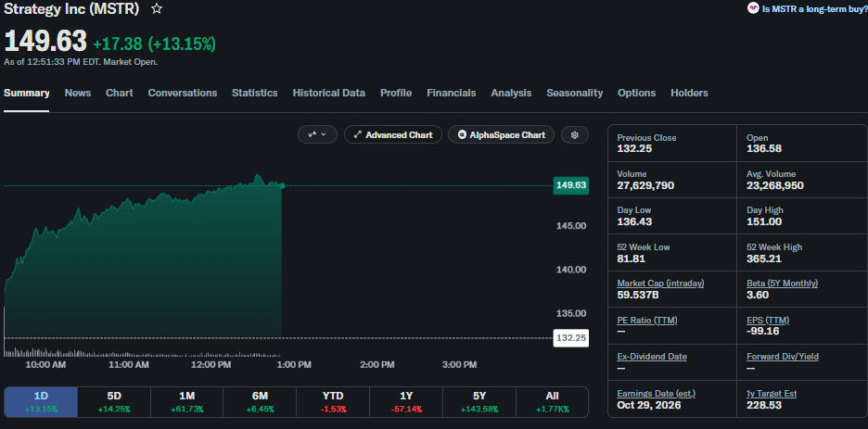The height and width of the screenshot is (429, 868).
Task: Select the 6M chart range
Action: click(x=260, y=402)
